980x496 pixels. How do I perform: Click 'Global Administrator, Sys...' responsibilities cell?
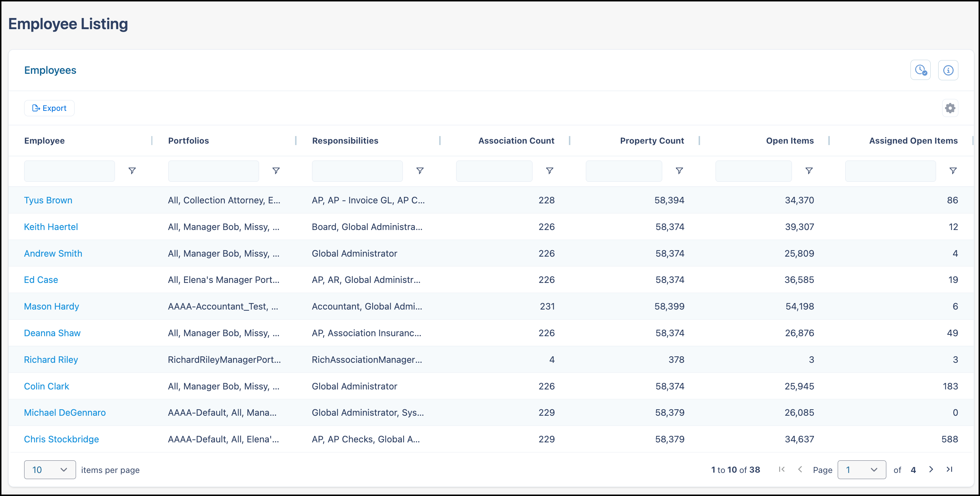coord(368,412)
